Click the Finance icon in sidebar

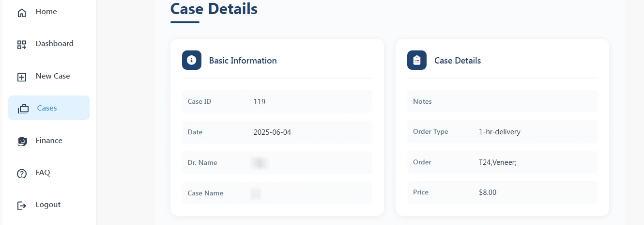22,141
